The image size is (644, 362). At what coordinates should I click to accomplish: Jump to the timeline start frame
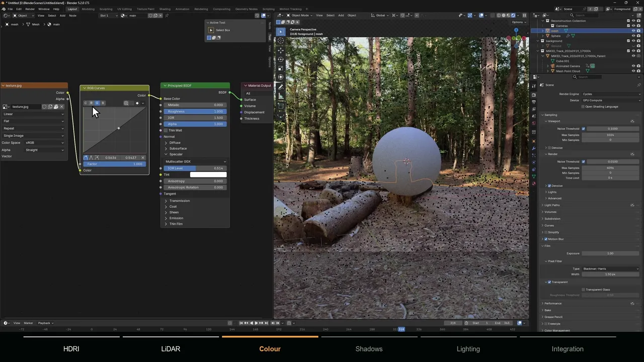pos(241,323)
